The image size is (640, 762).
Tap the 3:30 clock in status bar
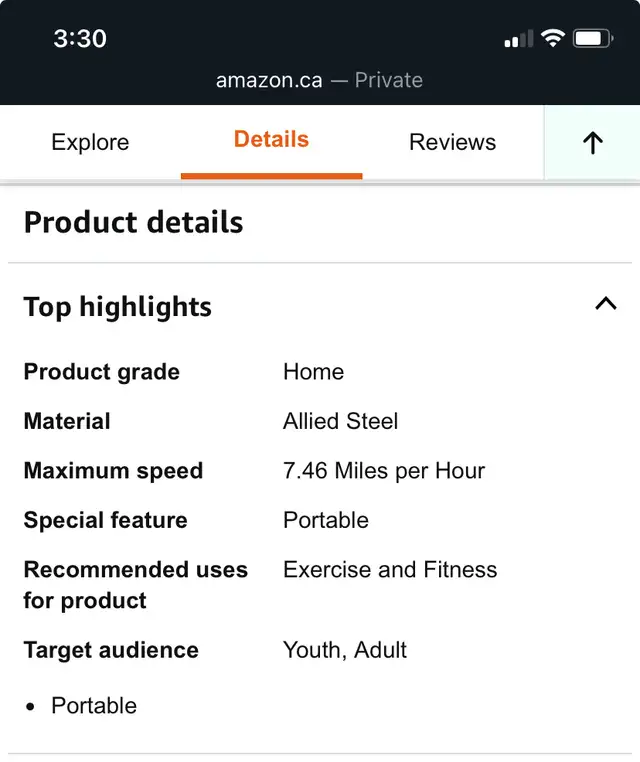pyautogui.click(x=80, y=38)
